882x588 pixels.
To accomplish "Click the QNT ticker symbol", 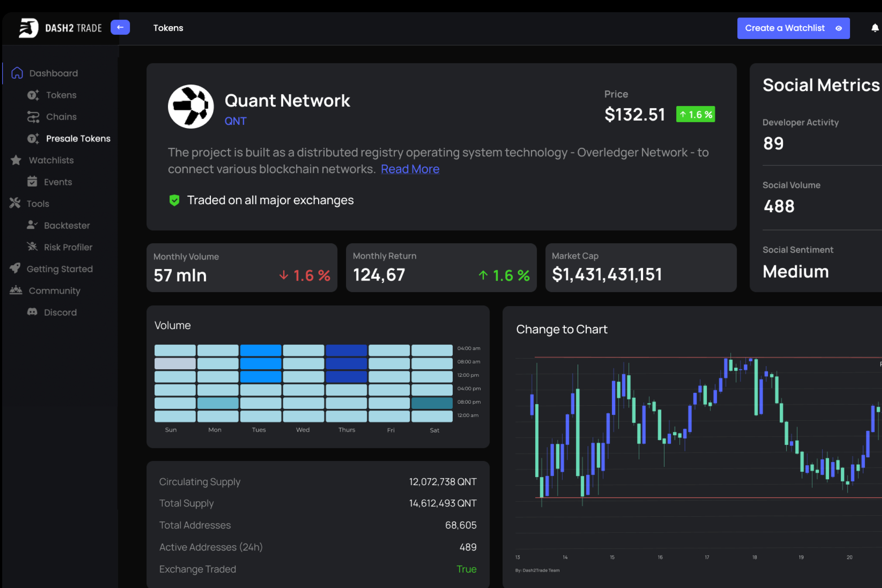I will click(x=235, y=121).
